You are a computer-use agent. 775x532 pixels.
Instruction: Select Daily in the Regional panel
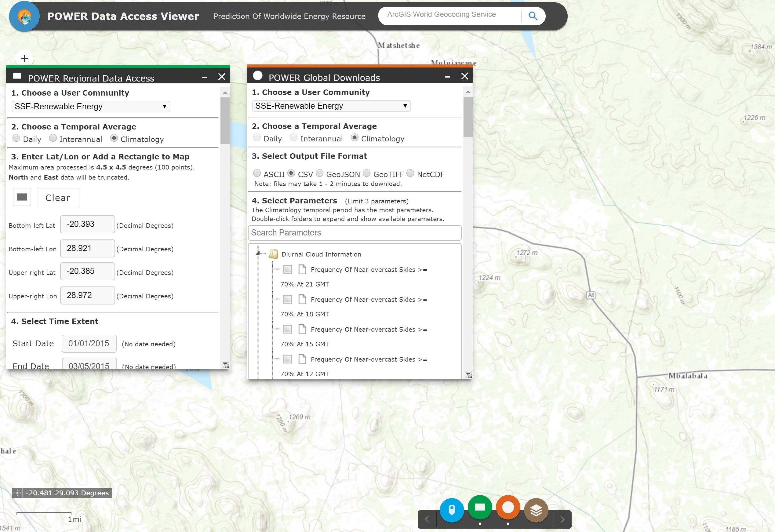click(16, 138)
